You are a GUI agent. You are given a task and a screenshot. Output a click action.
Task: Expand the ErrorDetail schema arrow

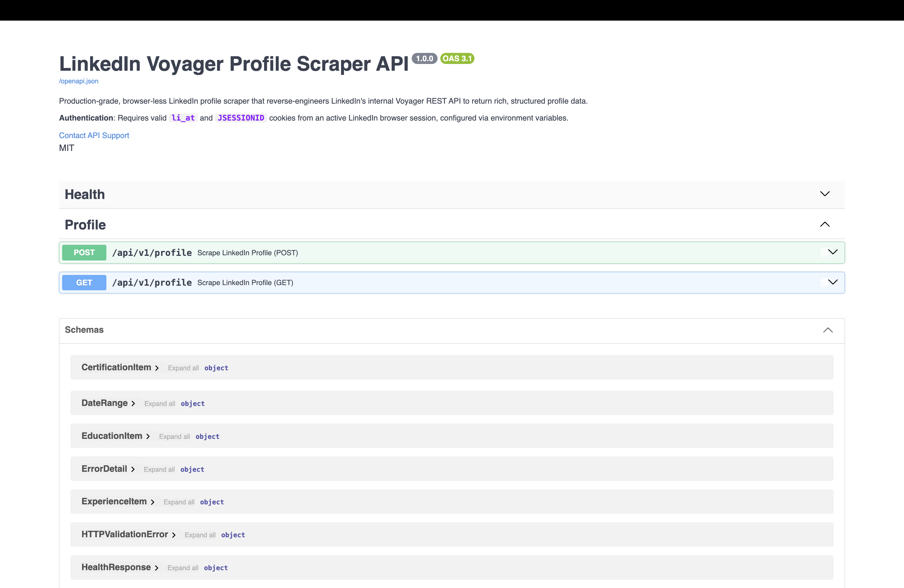(133, 470)
